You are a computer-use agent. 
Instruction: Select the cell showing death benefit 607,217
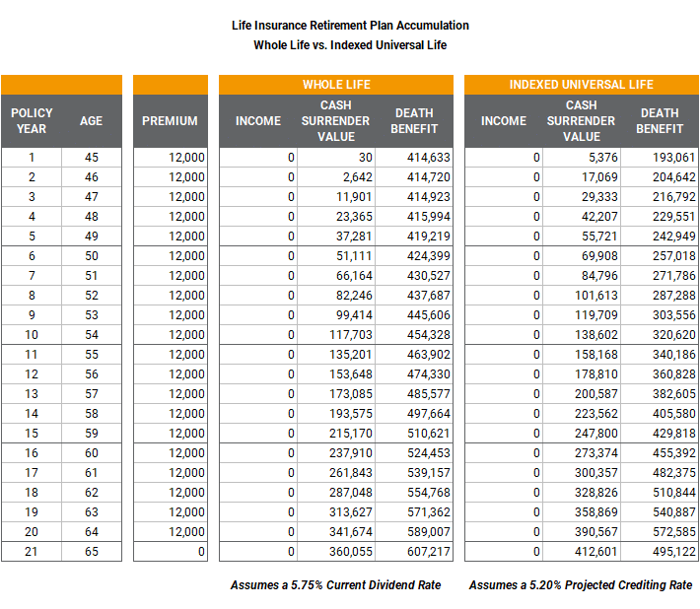click(x=414, y=552)
